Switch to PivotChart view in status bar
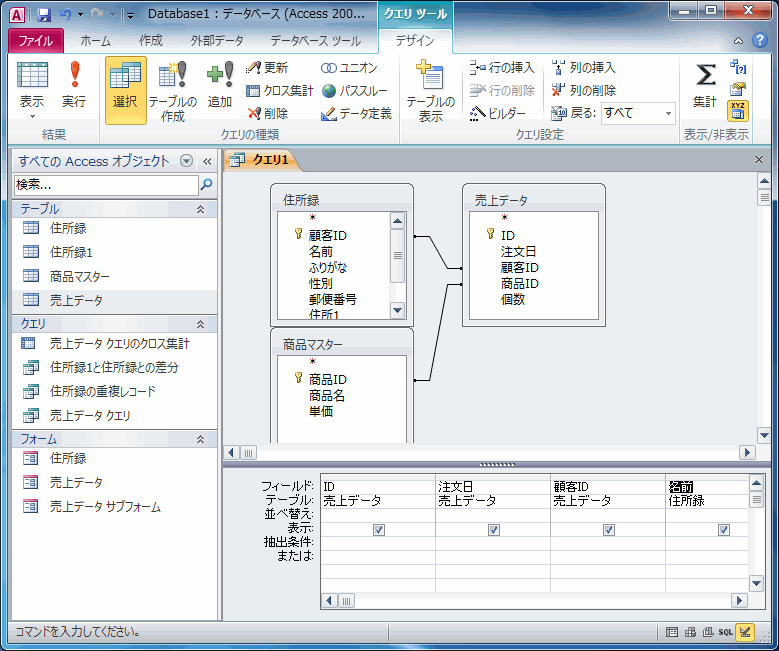This screenshot has width=779, height=651. click(707, 632)
